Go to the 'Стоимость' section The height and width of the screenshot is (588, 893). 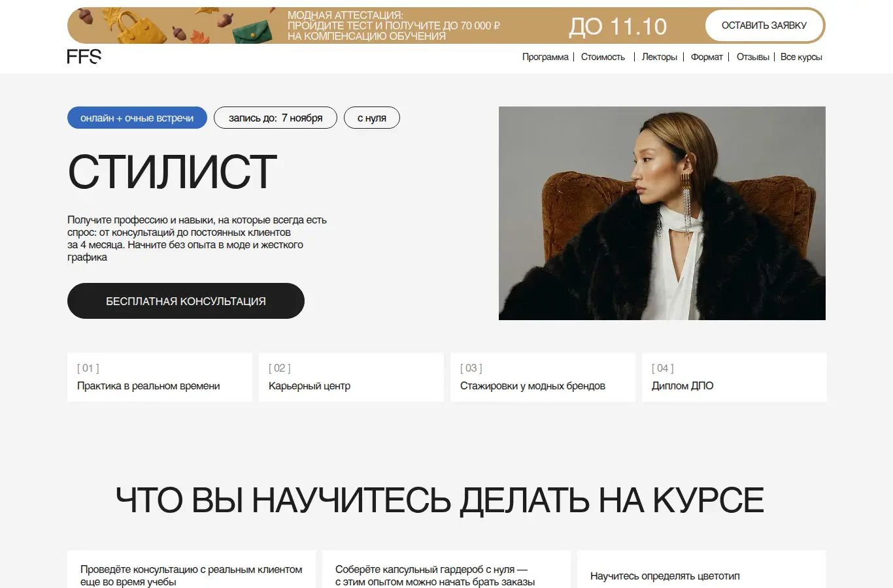pos(603,57)
